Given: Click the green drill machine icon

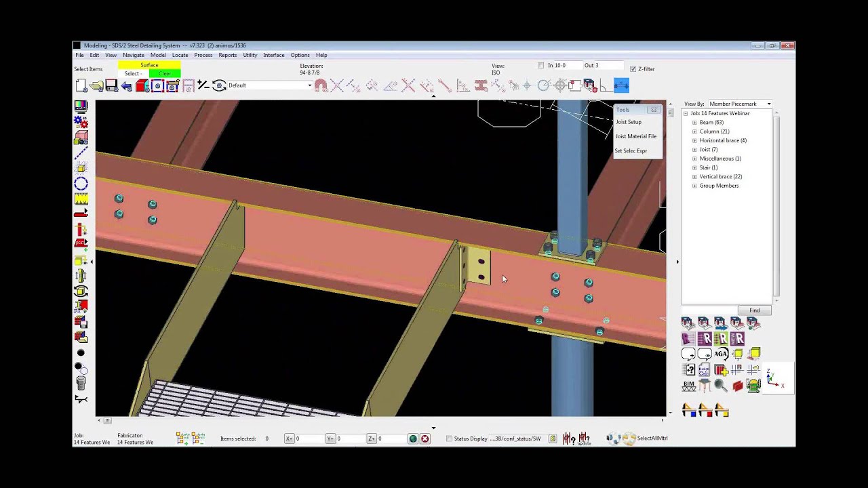Looking at the screenshot, I should point(753,386).
